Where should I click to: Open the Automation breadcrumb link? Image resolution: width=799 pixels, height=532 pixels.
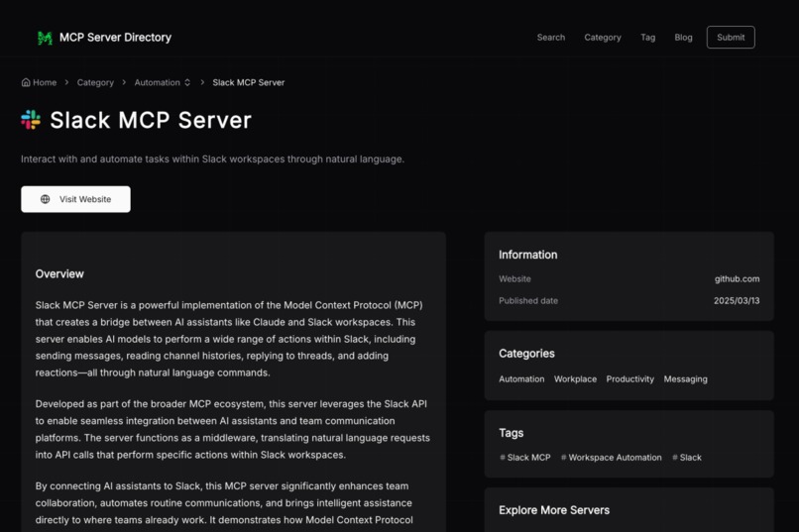coord(157,82)
